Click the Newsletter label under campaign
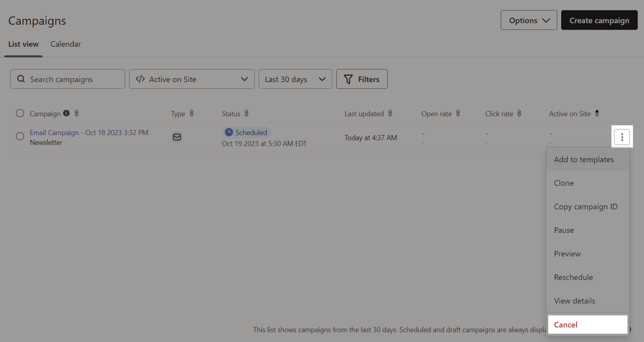 tap(46, 143)
